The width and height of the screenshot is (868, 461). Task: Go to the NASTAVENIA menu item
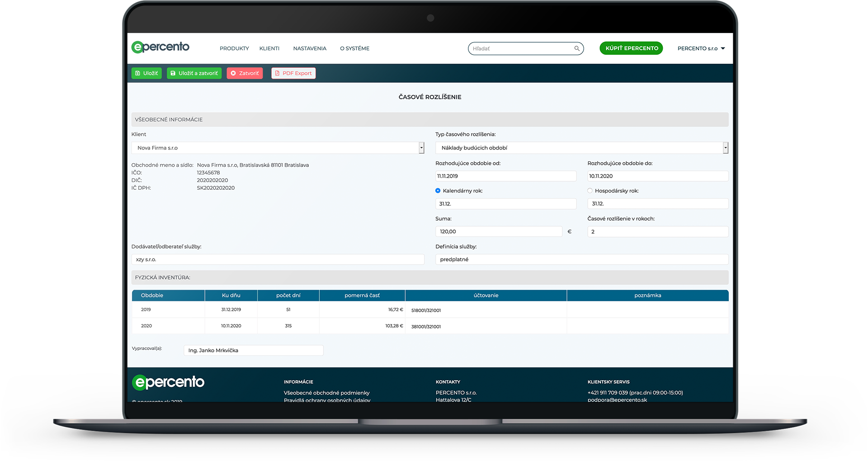tap(310, 48)
